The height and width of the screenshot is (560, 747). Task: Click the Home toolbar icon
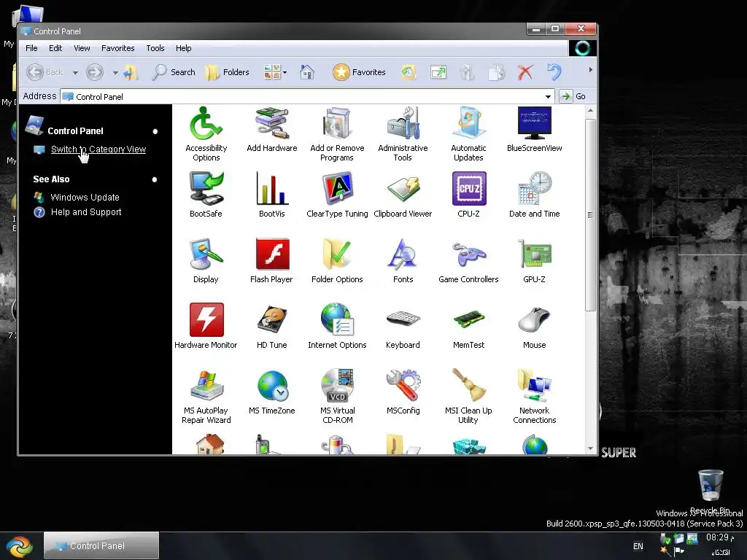click(x=307, y=72)
